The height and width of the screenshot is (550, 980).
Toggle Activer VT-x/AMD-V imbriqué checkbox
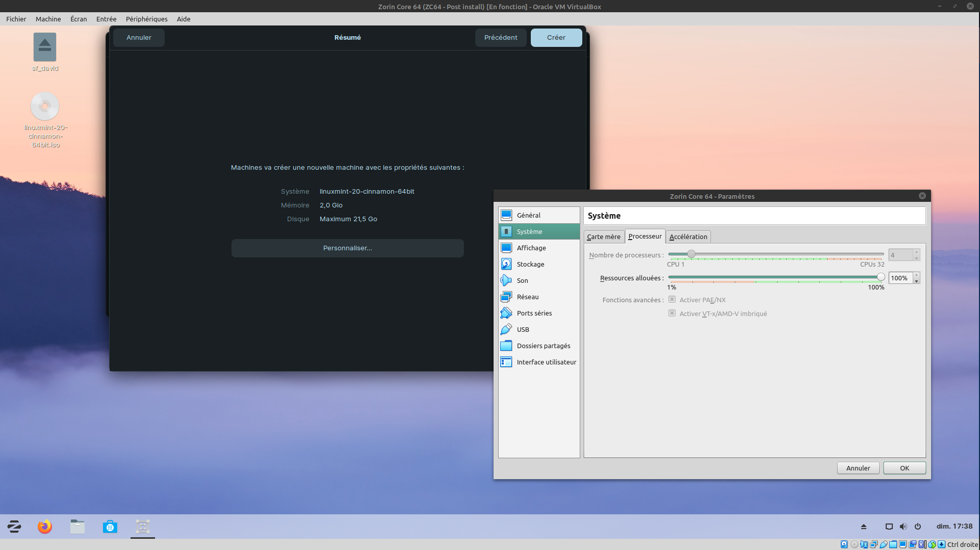click(672, 313)
